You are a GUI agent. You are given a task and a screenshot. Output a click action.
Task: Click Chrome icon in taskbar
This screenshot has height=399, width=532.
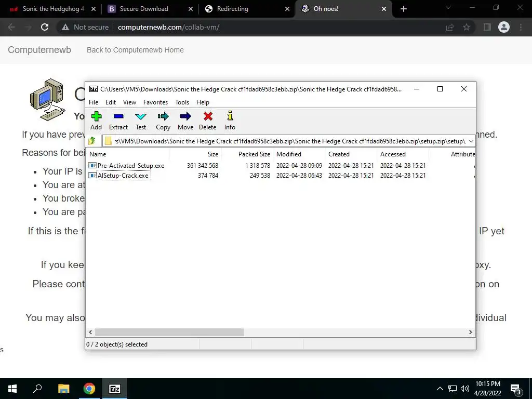[x=89, y=389]
